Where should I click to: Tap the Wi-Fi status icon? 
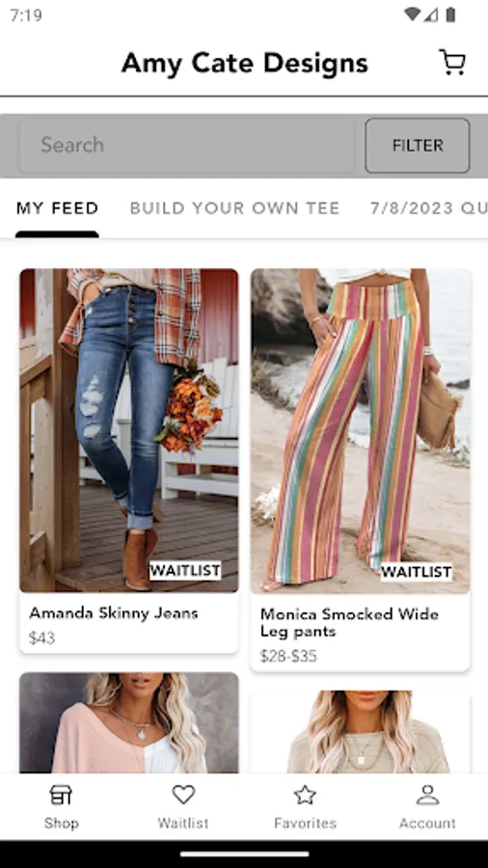tap(412, 14)
